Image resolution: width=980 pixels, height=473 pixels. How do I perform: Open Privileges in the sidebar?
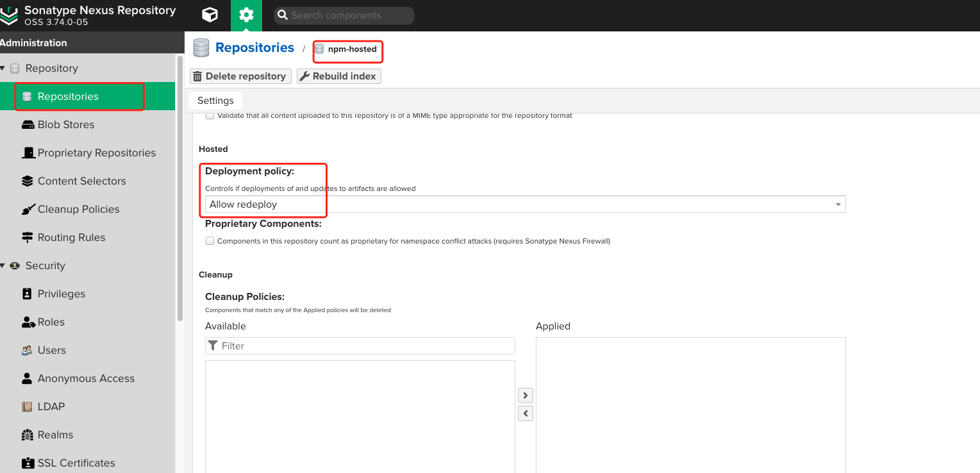(x=87, y=294)
